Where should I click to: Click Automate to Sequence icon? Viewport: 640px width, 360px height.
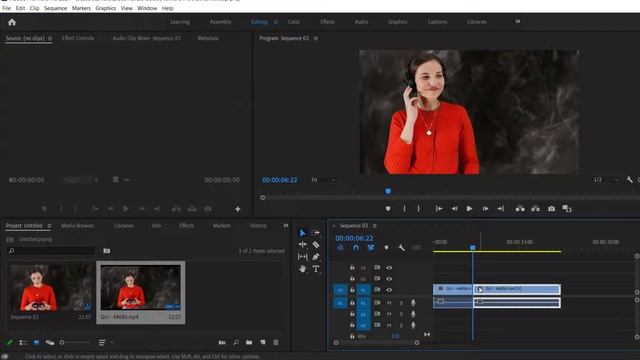tap(222, 342)
